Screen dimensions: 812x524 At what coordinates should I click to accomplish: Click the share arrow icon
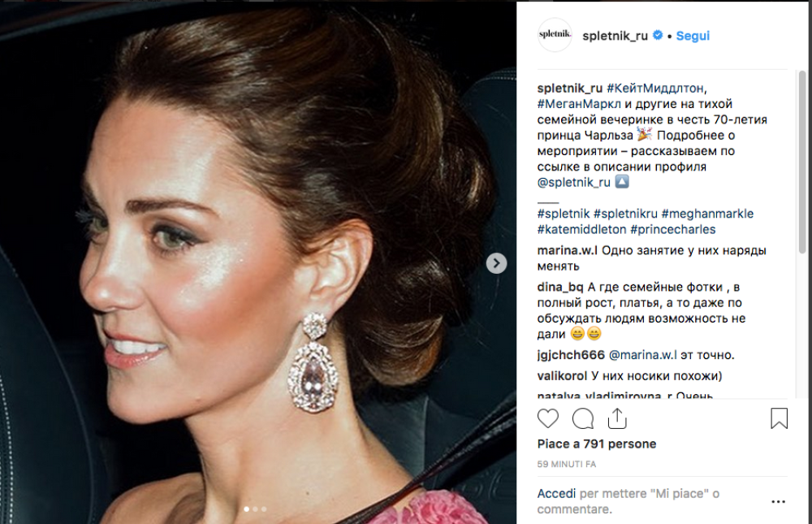(x=616, y=418)
